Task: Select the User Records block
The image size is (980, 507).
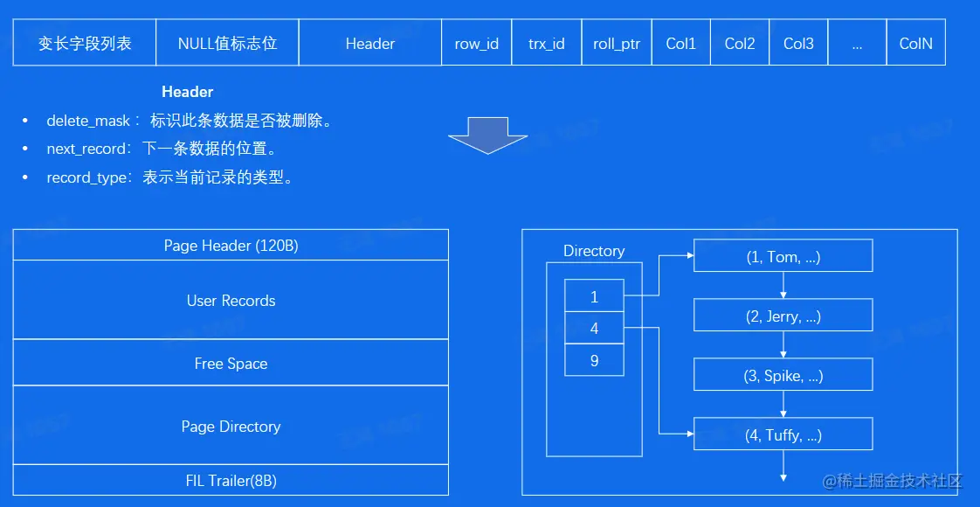Action: coord(231,300)
